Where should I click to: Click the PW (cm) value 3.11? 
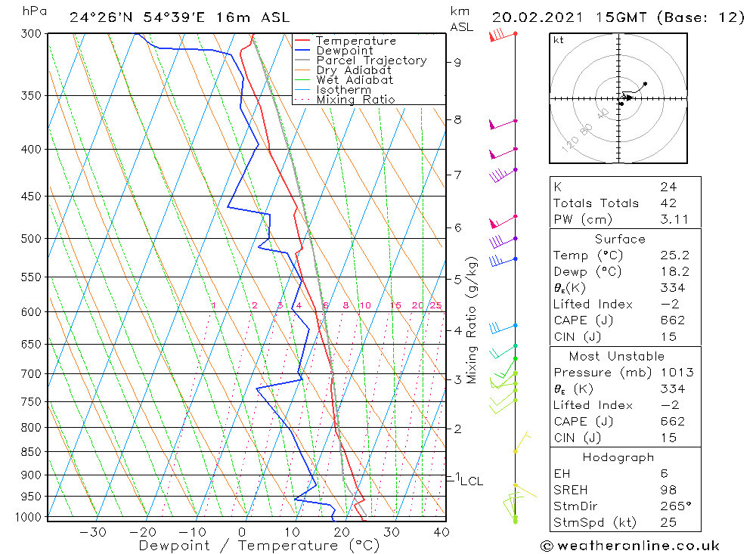point(674,220)
